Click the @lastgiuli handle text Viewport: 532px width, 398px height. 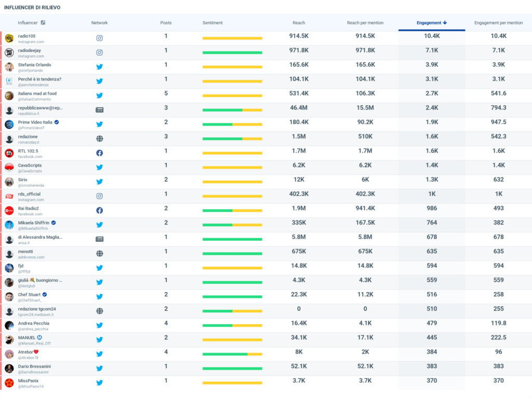pos(26,286)
